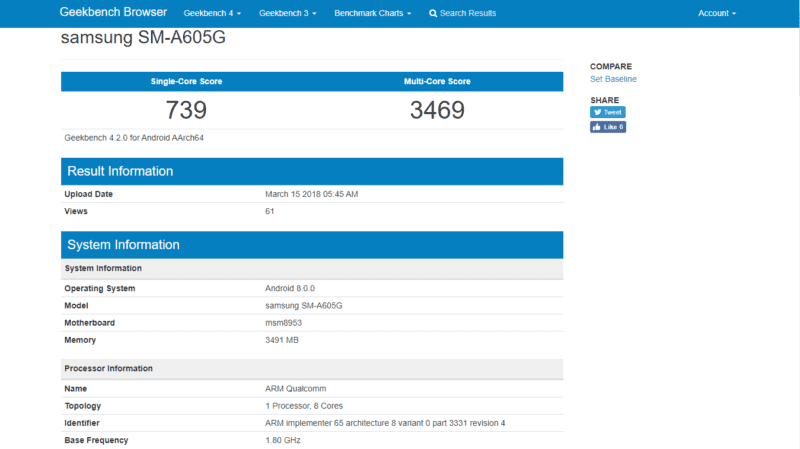Image resolution: width=800 pixels, height=449 pixels.
Task: Select the single-core score value 739
Action: (x=186, y=110)
